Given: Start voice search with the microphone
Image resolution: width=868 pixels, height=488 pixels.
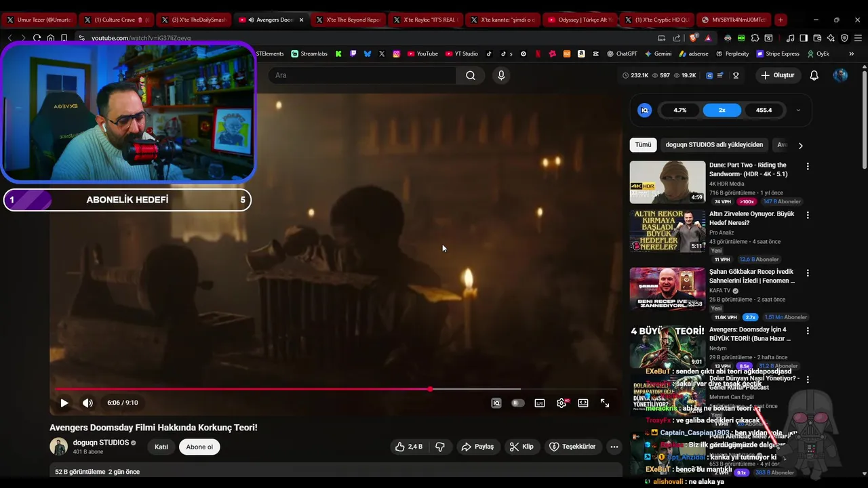Looking at the screenshot, I should click(501, 75).
